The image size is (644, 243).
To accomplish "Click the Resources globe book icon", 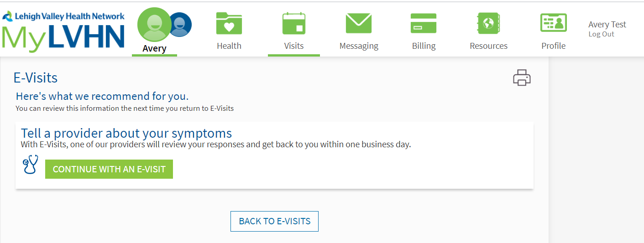I will click(x=488, y=23).
